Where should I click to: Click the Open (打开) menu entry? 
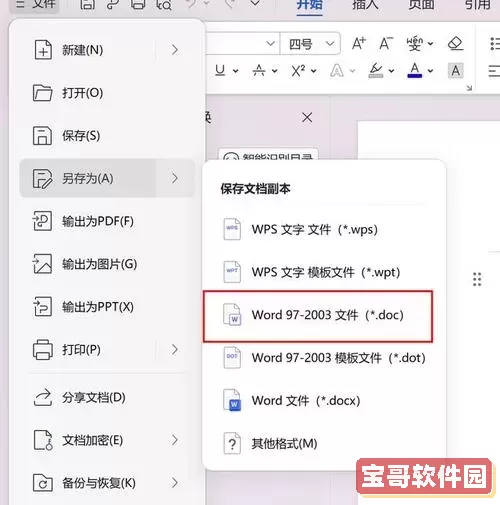[x=107, y=93]
